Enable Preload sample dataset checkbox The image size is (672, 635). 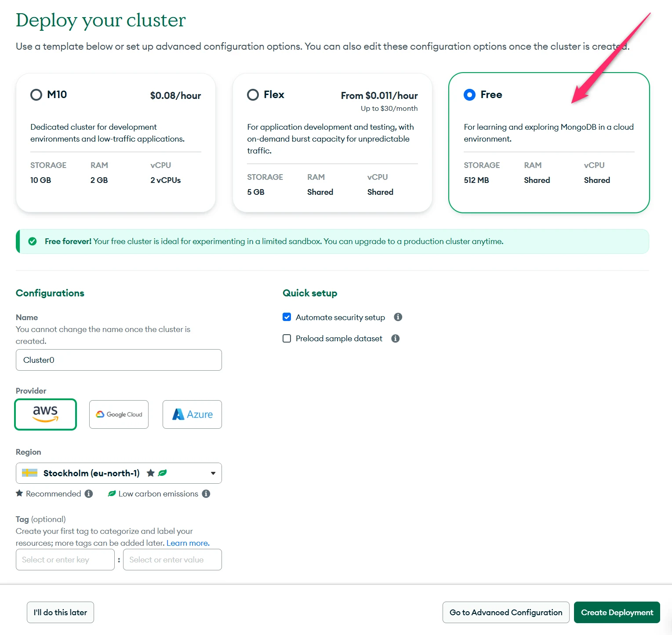(x=287, y=339)
